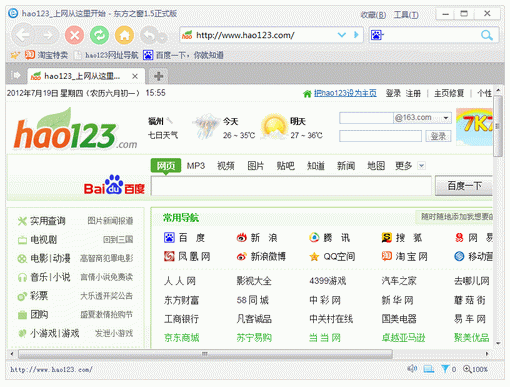510x387 pixels.
Task: Select the 网页 search tab
Action: (166, 165)
